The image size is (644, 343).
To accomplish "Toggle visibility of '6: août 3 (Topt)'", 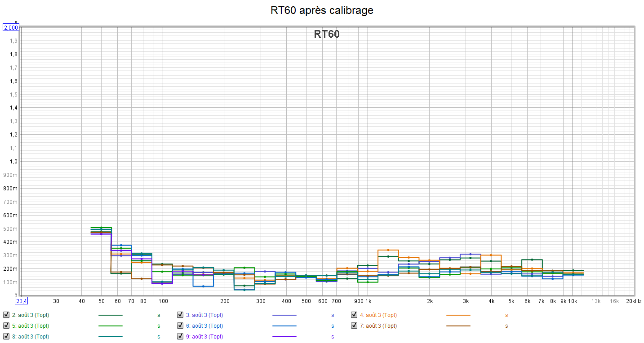I will tap(180, 326).
